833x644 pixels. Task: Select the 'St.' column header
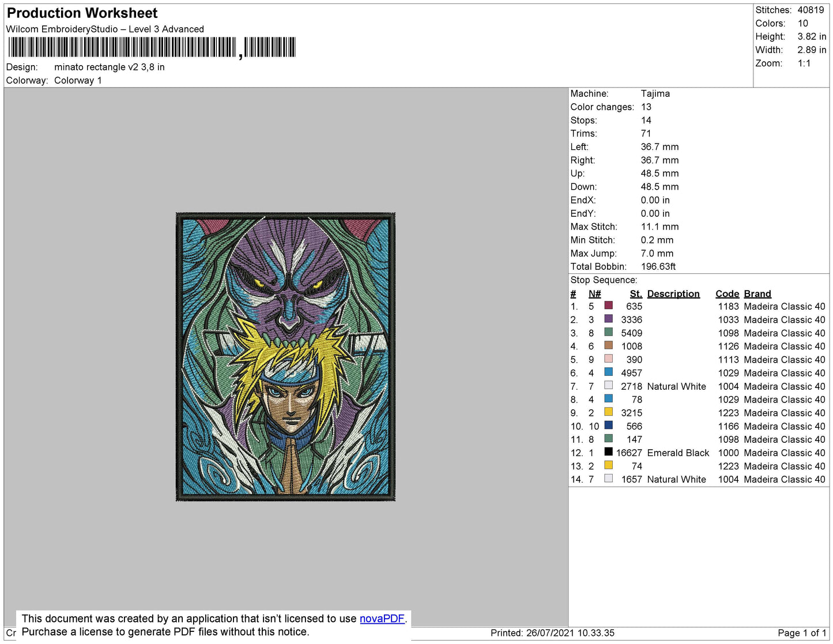click(x=636, y=294)
